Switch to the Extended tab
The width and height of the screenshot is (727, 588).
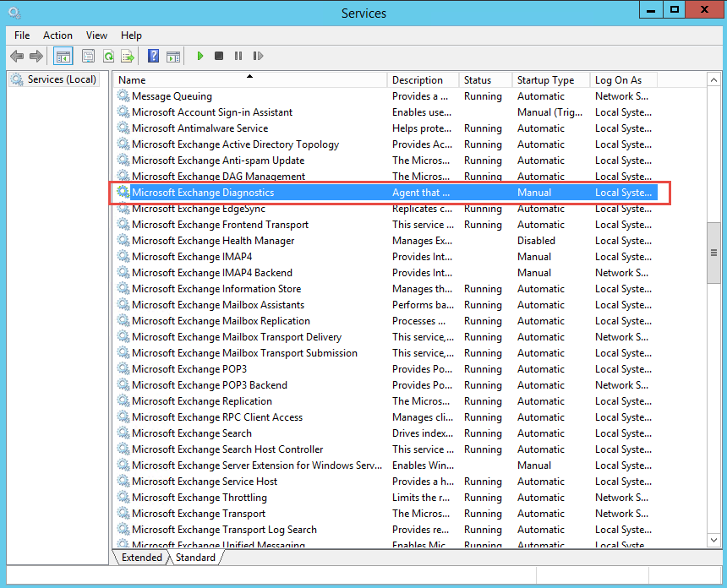[x=141, y=558]
